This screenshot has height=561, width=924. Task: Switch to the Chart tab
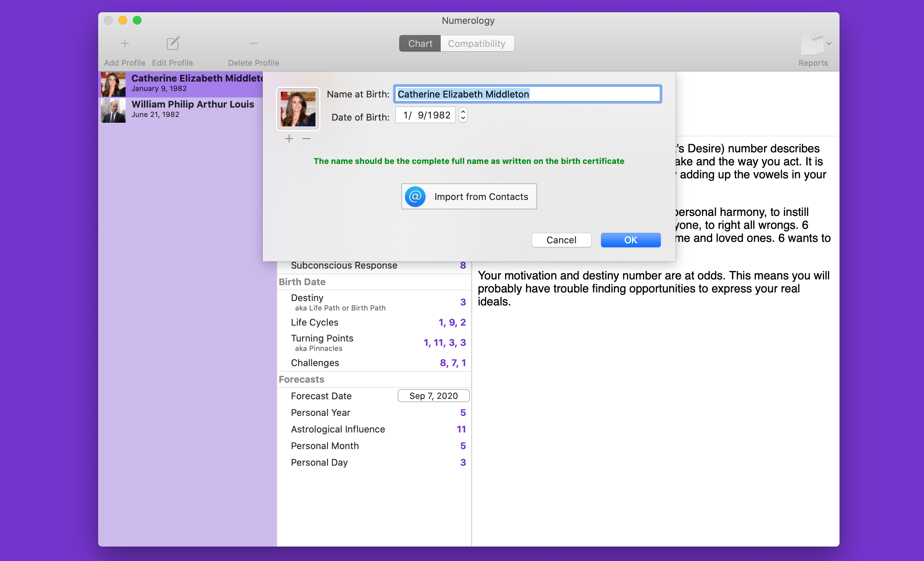pos(420,43)
